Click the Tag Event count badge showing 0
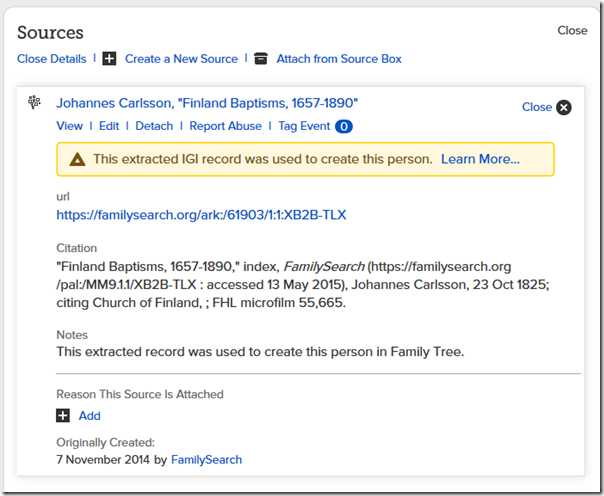The height and width of the screenshot is (496, 604). [x=344, y=126]
